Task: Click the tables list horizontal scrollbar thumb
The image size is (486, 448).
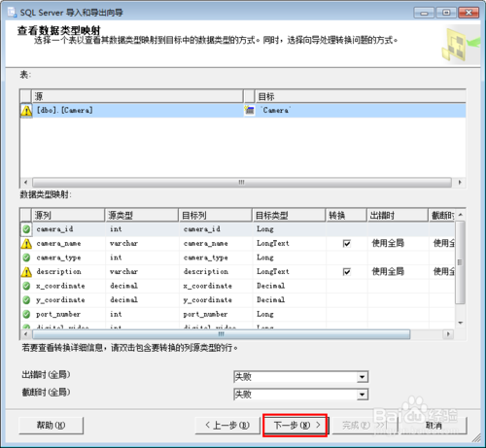Action: click(x=242, y=182)
